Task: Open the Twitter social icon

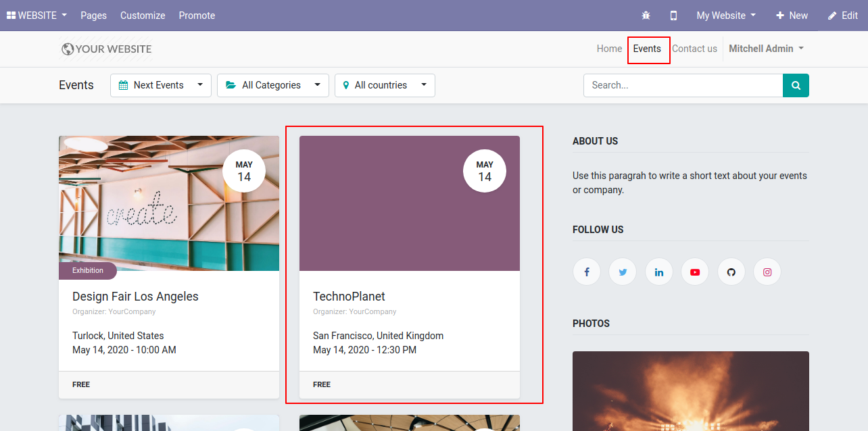Action: point(623,272)
